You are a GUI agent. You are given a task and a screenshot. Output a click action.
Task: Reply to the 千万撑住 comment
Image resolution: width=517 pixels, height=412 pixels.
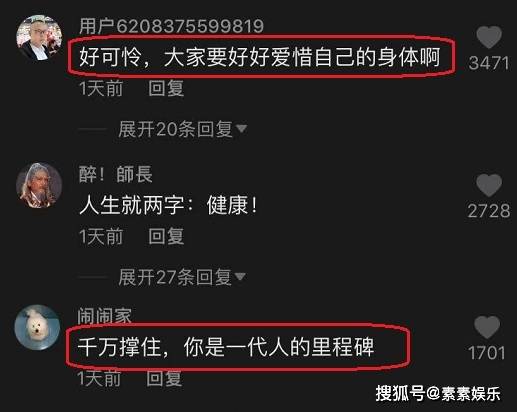pyautogui.click(x=164, y=378)
